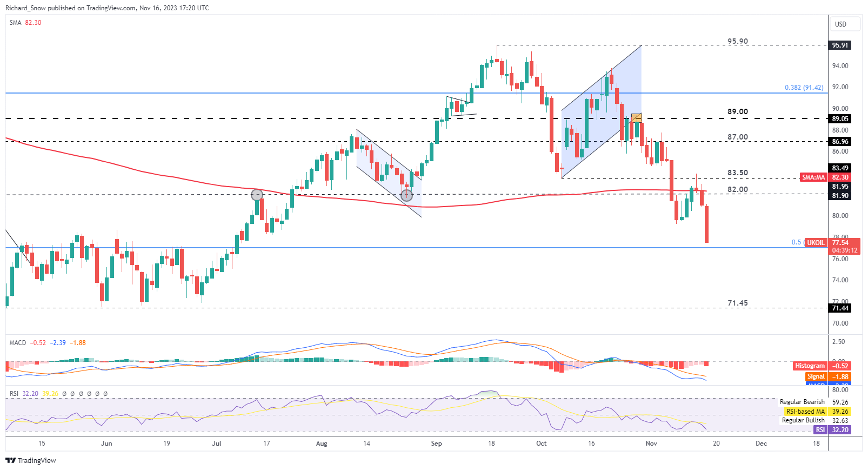Click the 20 date label on time axis
Screen dimensions: 868x470
pos(716,443)
